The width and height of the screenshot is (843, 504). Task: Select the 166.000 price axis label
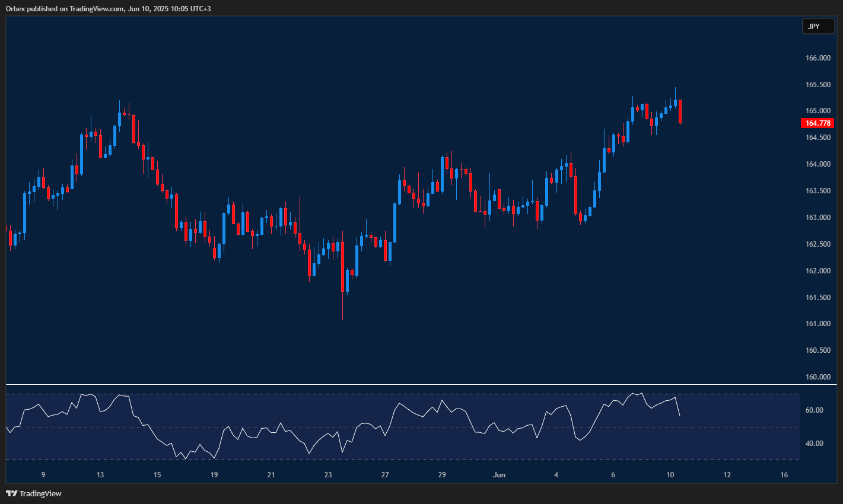(x=817, y=58)
